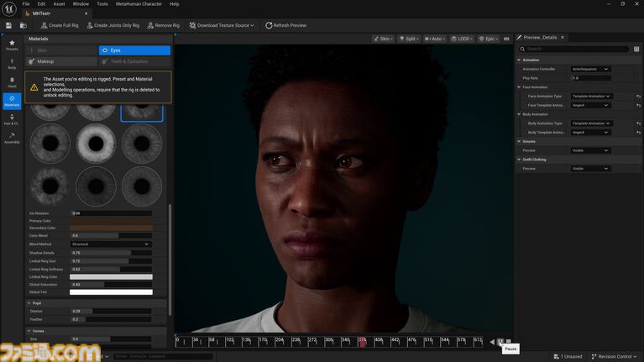Reset Face Animation Type to default
The width and height of the screenshot is (644, 362).
click(x=638, y=96)
